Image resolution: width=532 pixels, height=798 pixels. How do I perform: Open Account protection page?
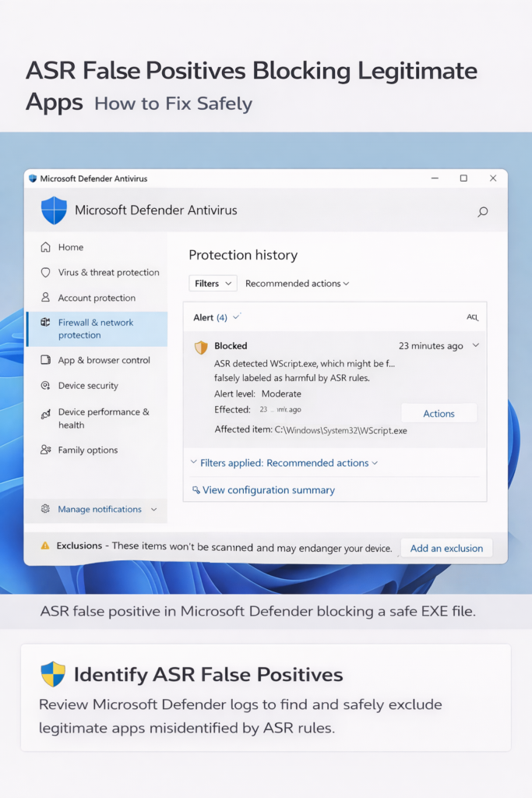[x=97, y=298]
